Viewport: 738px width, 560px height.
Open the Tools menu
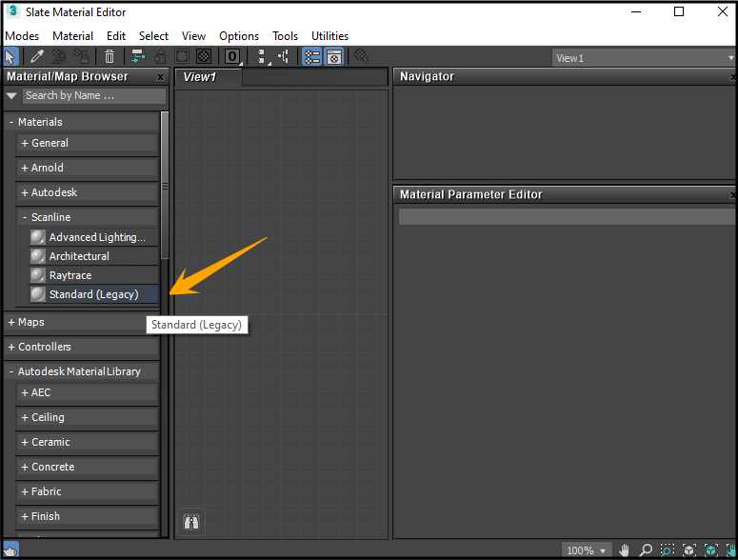[285, 36]
